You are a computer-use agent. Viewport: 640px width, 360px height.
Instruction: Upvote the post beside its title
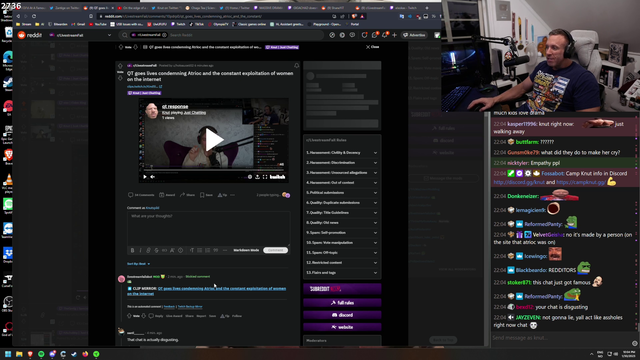point(120,66)
